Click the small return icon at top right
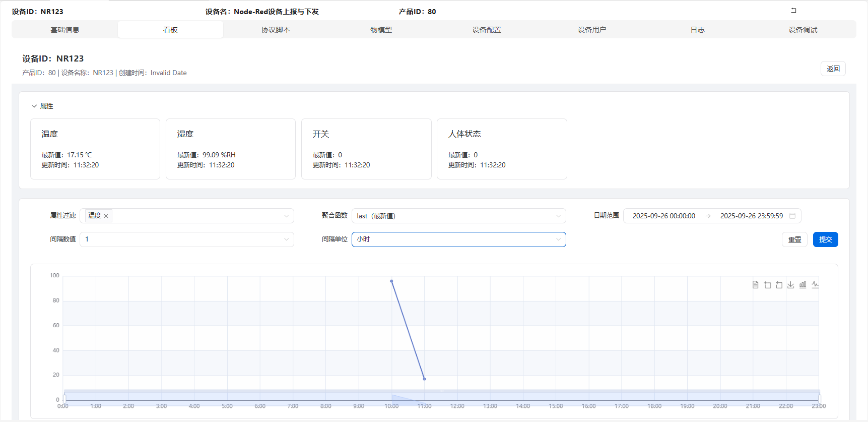This screenshot has height=422, width=868. [793, 11]
